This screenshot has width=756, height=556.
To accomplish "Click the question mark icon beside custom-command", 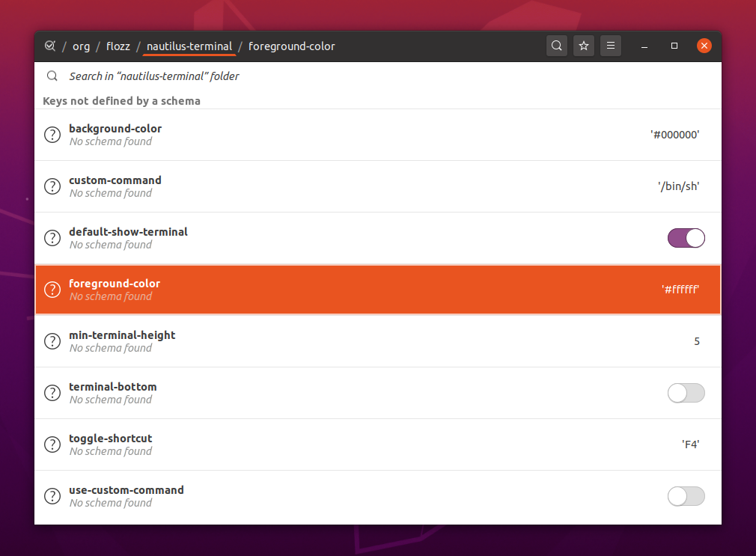I will pyautogui.click(x=52, y=186).
